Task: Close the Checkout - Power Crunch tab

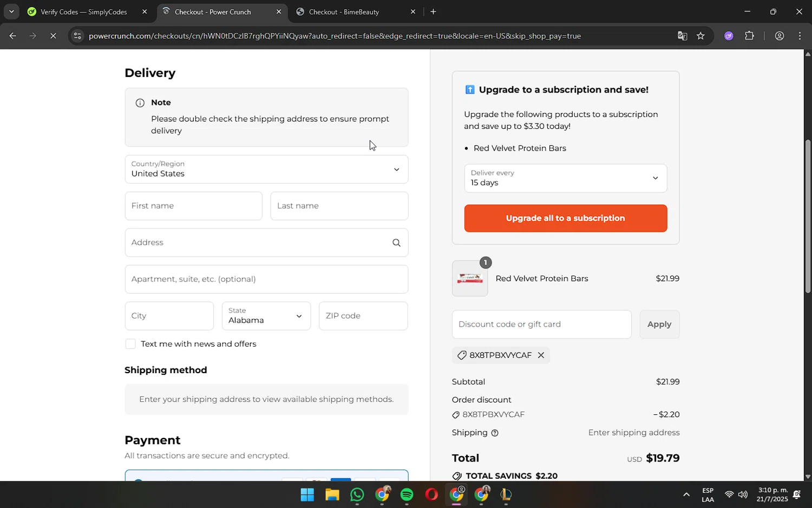Action: (x=279, y=11)
